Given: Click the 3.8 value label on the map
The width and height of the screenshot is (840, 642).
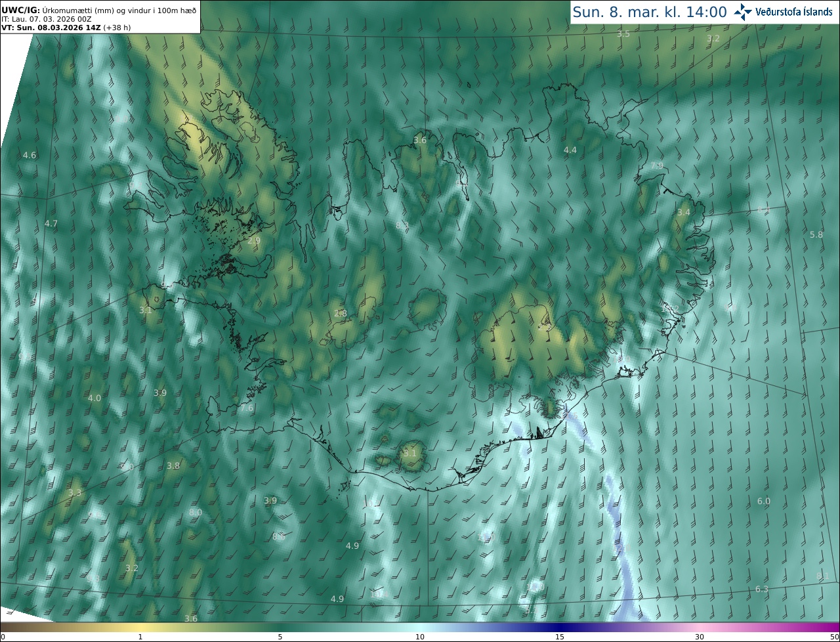Looking at the screenshot, I should [173, 466].
